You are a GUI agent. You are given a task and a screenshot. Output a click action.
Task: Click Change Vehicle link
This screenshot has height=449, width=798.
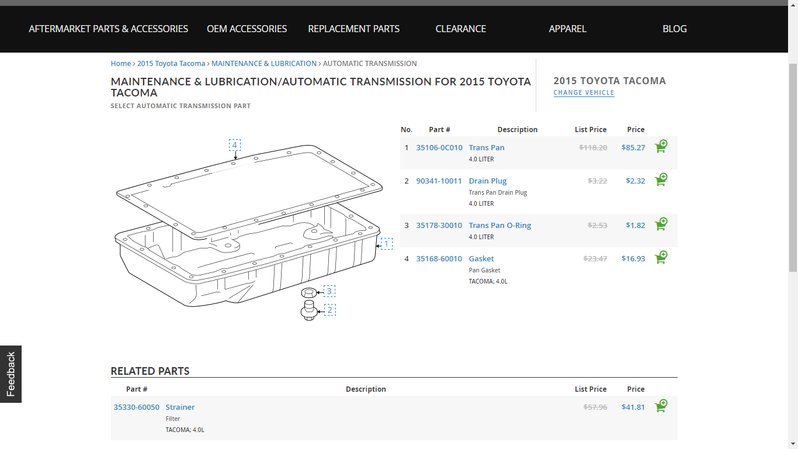[x=584, y=93]
